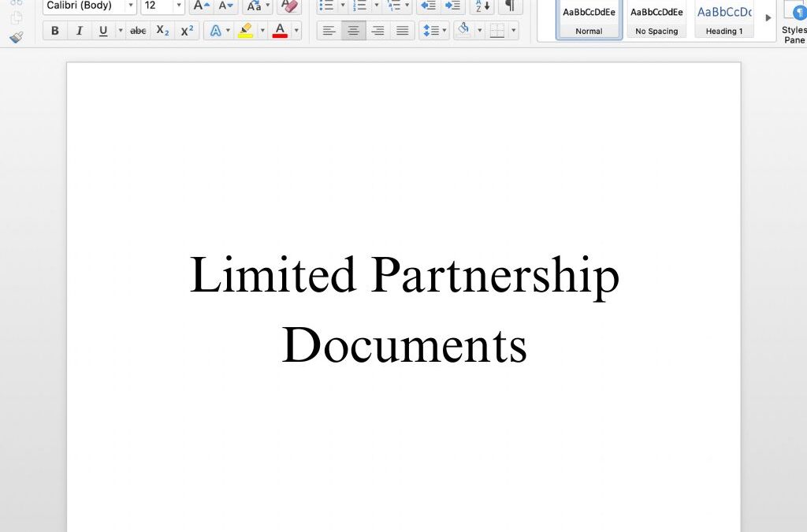This screenshot has width=807, height=532.
Task: Open underline style dropdown arrow
Action: pos(121,31)
